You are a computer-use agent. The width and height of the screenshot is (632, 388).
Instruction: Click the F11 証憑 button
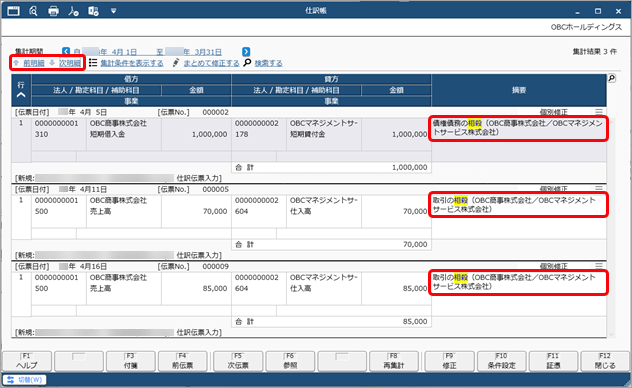pos(553,361)
